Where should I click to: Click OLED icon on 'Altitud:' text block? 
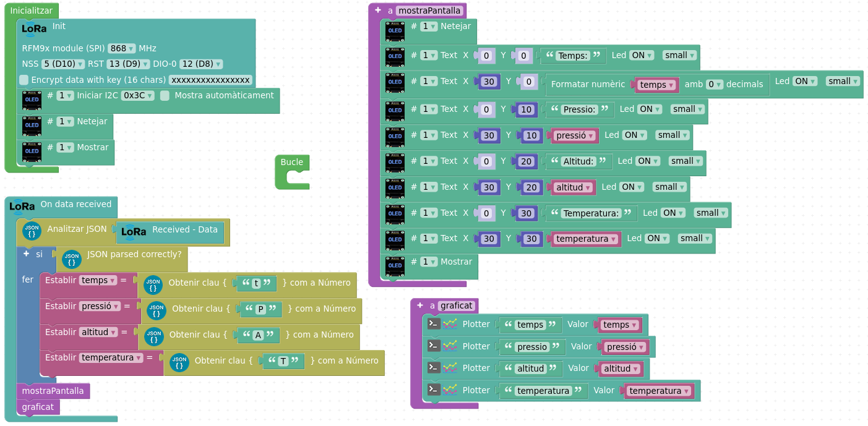[x=395, y=162]
